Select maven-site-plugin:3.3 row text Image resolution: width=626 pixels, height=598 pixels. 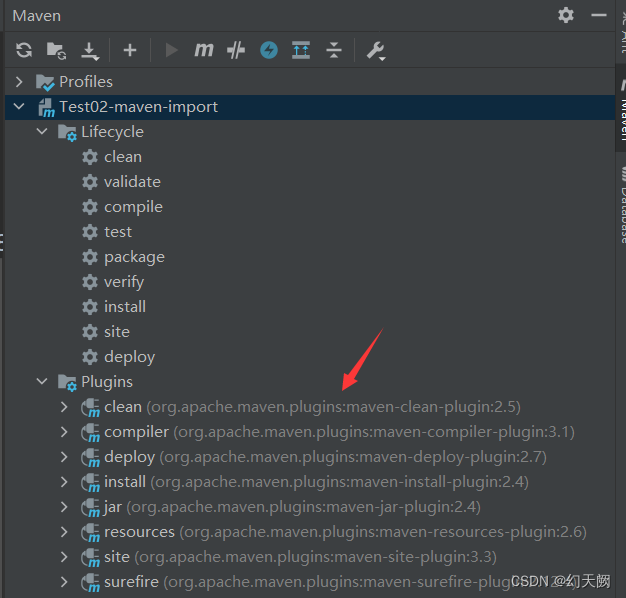[x=300, y=557]
